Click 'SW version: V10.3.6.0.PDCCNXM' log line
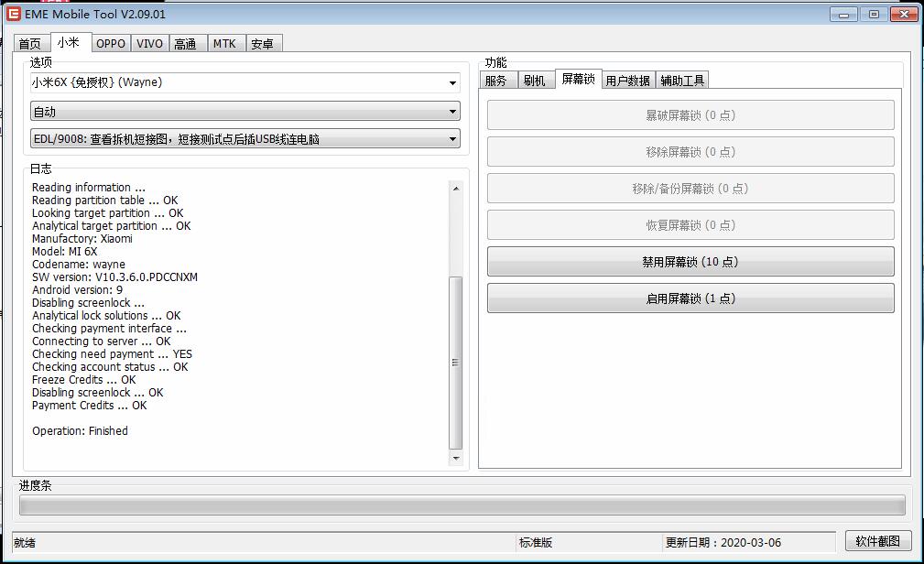924x564 pixels. 114,277
